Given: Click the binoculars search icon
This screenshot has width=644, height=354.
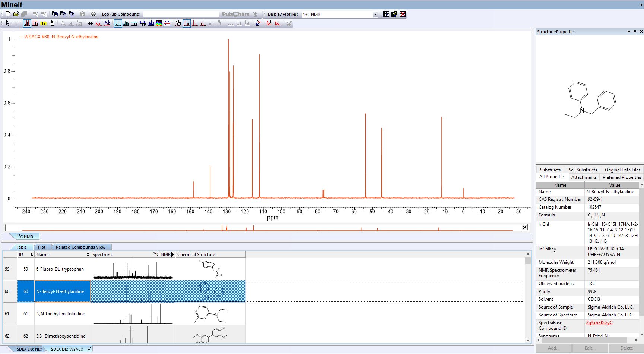Looking at the screenshot, I should click(x=93, y=14).
